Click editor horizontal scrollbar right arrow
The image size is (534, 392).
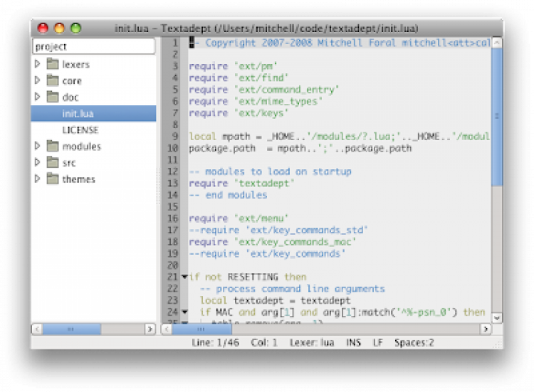click(486, 329)
